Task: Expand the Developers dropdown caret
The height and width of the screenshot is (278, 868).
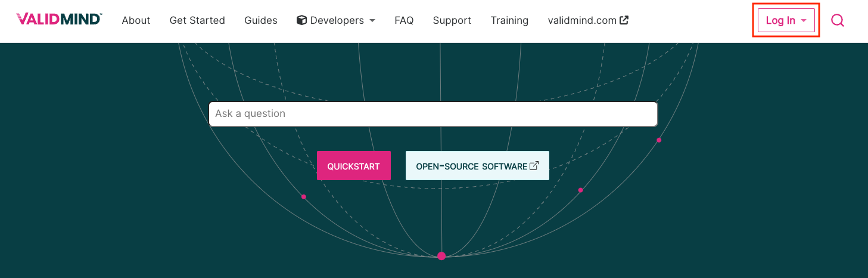Action: tap(372, 21)
